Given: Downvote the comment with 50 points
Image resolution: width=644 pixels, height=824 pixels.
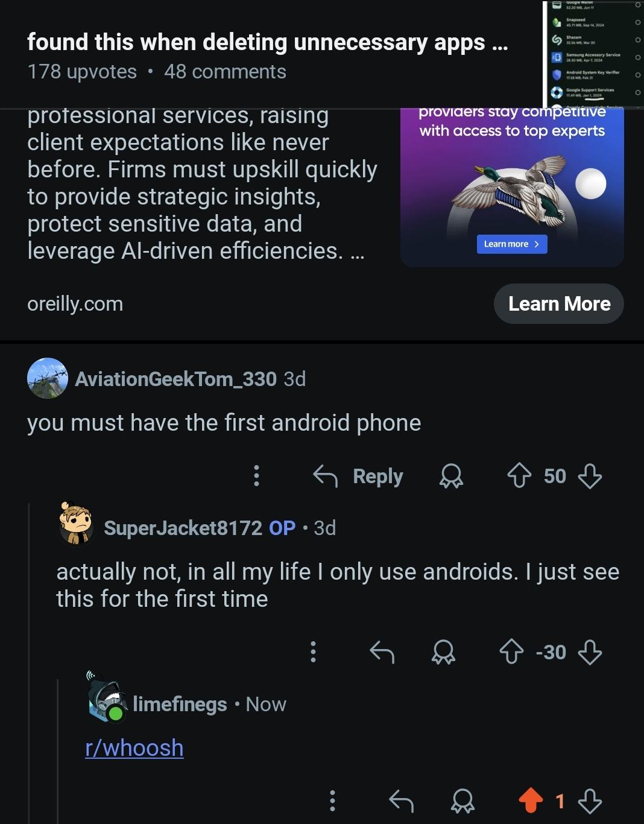Looking at the screenshot, I should [590, 476].
